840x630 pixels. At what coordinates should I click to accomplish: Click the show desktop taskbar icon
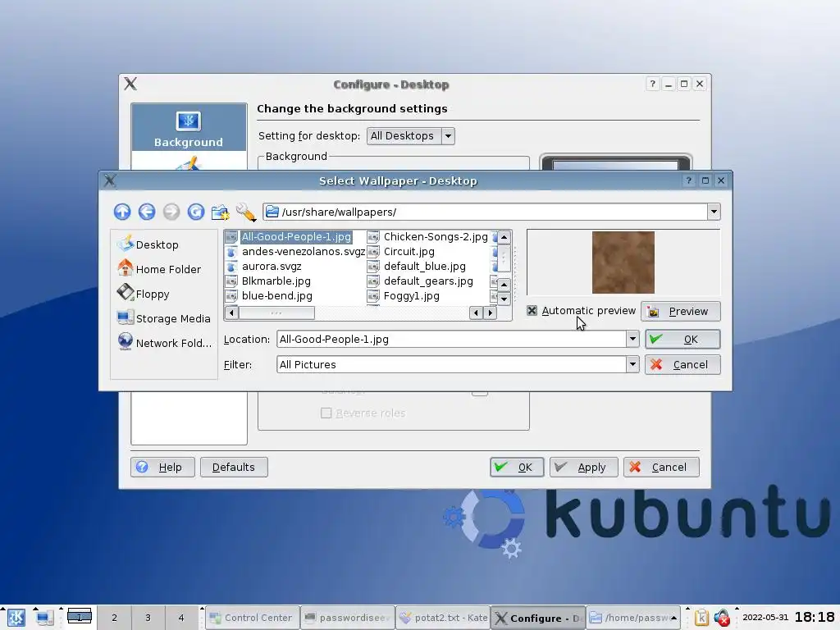point(44,618)
